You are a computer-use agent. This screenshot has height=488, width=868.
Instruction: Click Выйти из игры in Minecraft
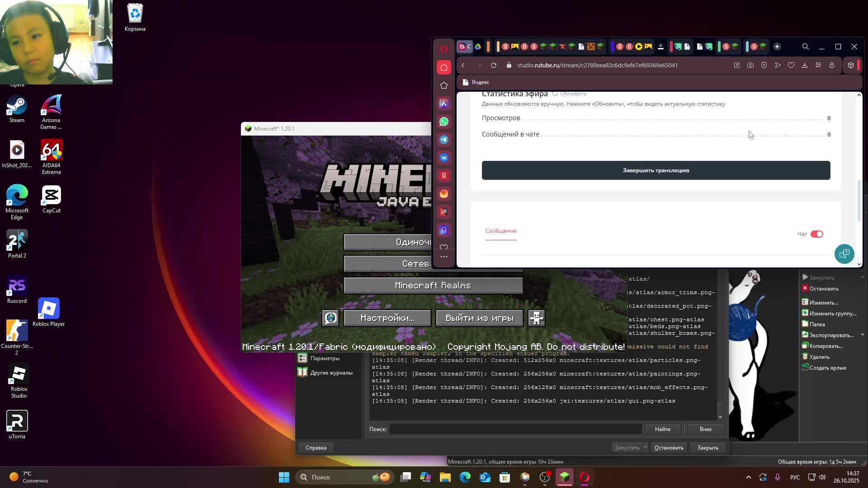pos(479,318)
